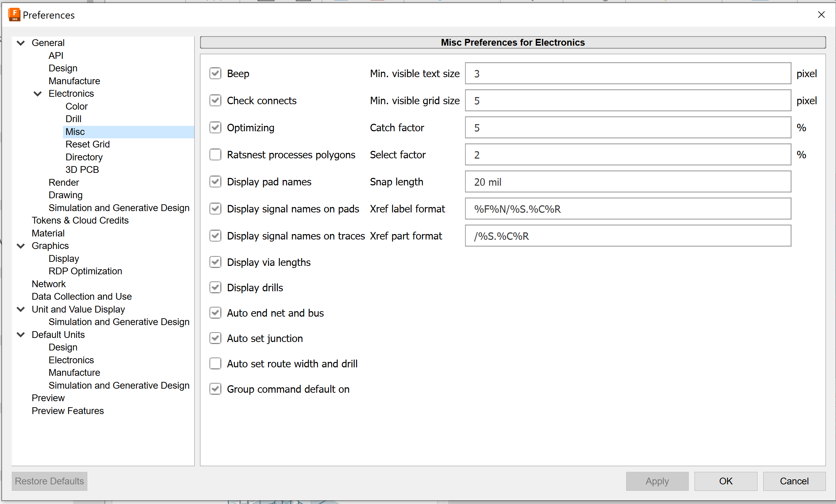The width and height of the screenshot is (836, 504).
Task: Collapse Unit and Value Display section
Action: 21,309
